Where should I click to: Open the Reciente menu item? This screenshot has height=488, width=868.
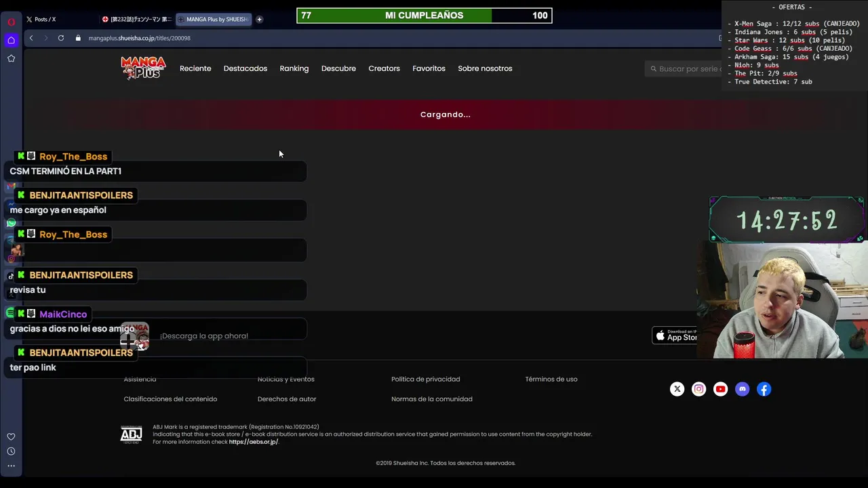click(195, 68)
